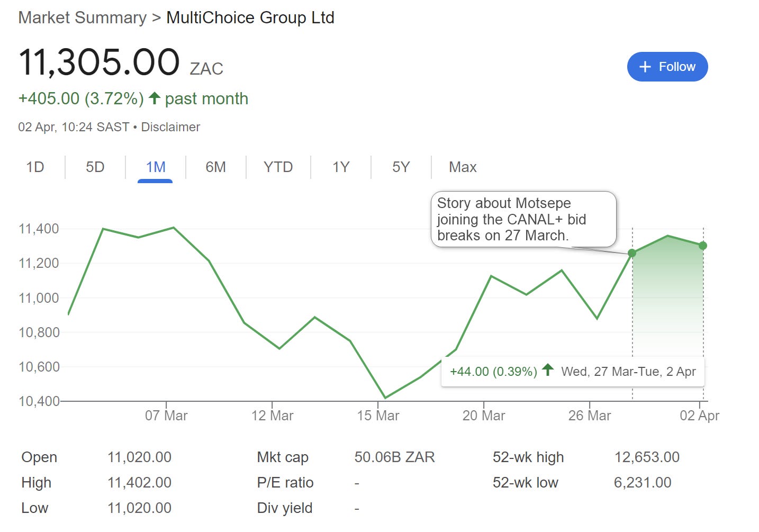Select the Max time range tab
The image size is (759, 532).
coord(463,167)
